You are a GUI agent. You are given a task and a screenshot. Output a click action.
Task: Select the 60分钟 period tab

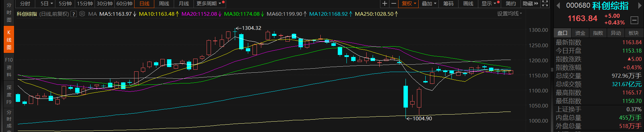point(124,4)
